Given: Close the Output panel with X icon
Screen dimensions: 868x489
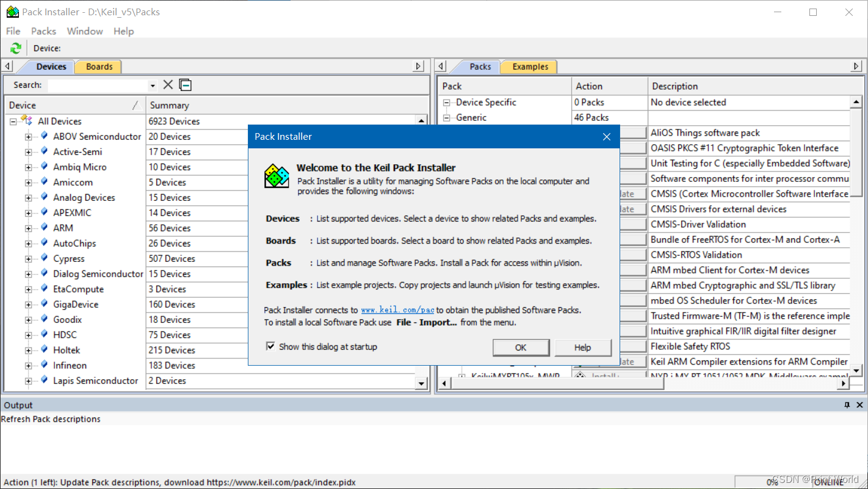Looking at the screenshot, I should tap(859, 405).
